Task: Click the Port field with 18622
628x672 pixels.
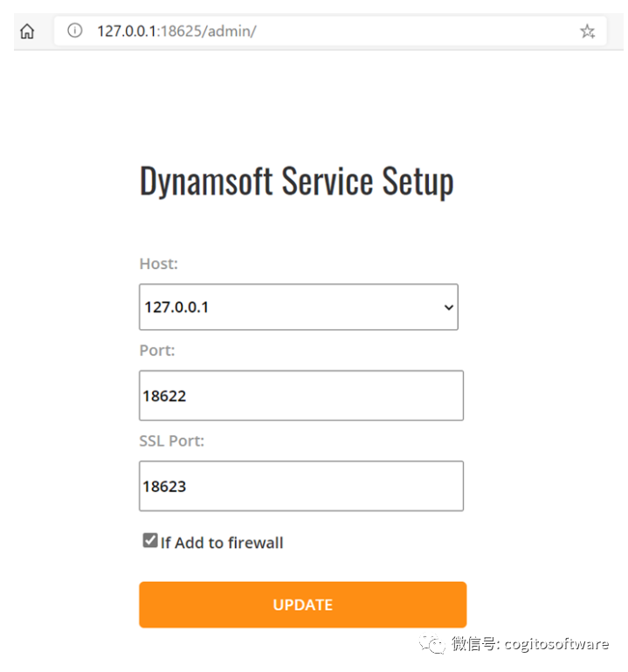Action: pos(301,396)
